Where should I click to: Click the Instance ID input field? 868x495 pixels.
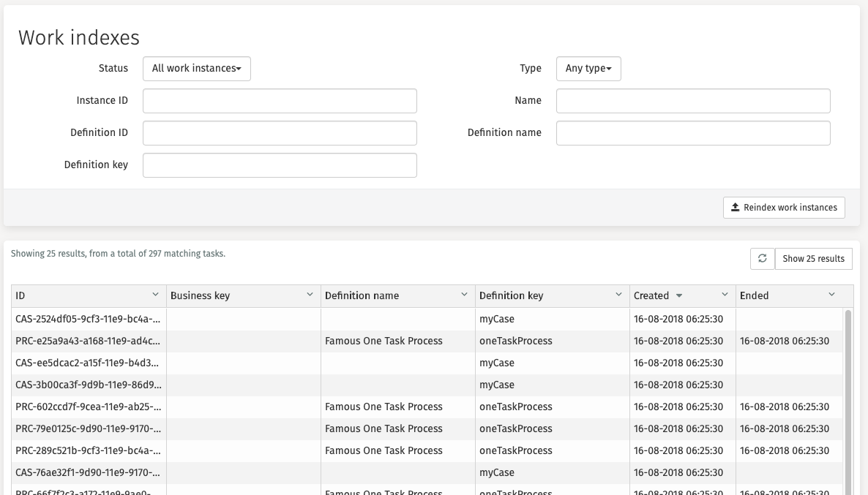pyautogui.click(x=280, y=100)
